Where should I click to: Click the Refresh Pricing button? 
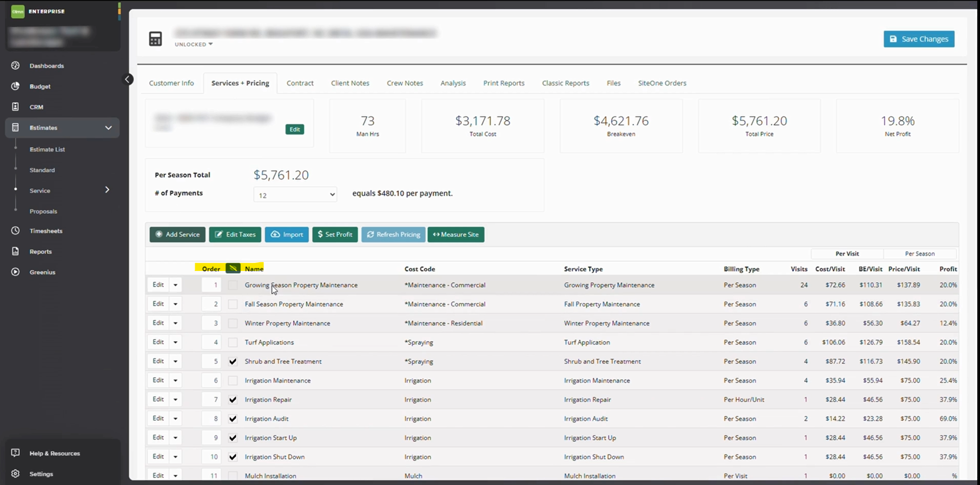click(393, 234)
